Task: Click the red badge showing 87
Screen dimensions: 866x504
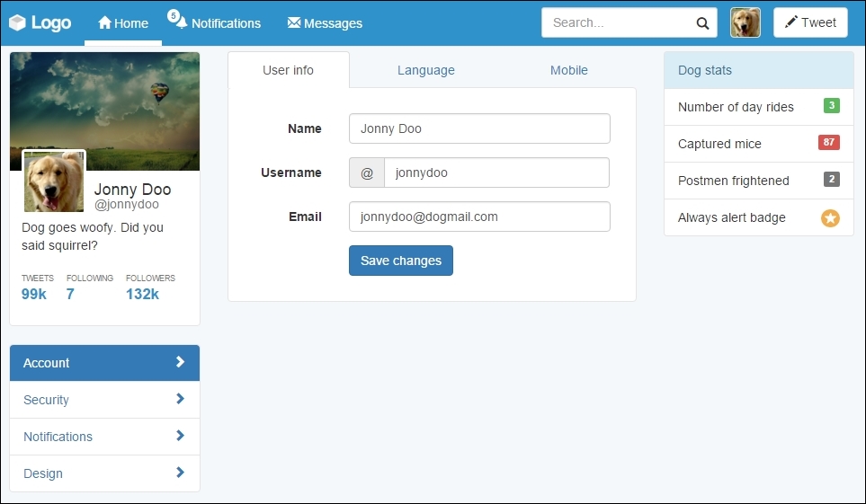Action: click(x=829, y=143)
